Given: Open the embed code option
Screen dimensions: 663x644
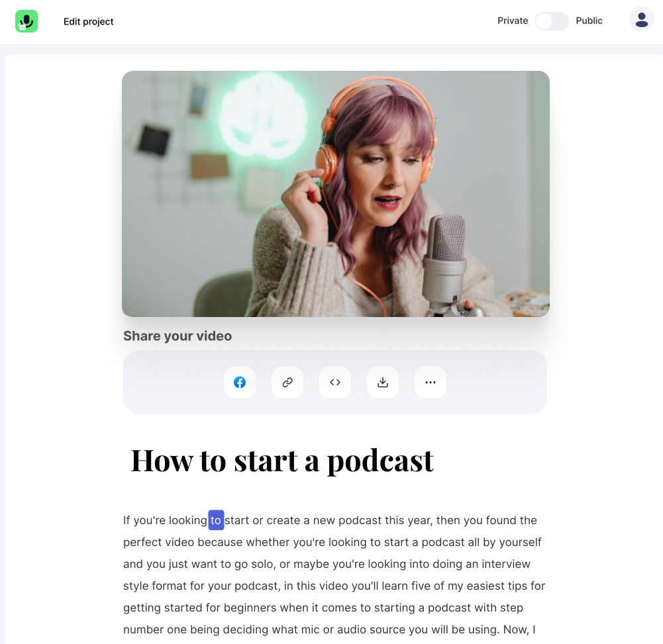Looking at the screenshot, I should click(x=335, y=383).
